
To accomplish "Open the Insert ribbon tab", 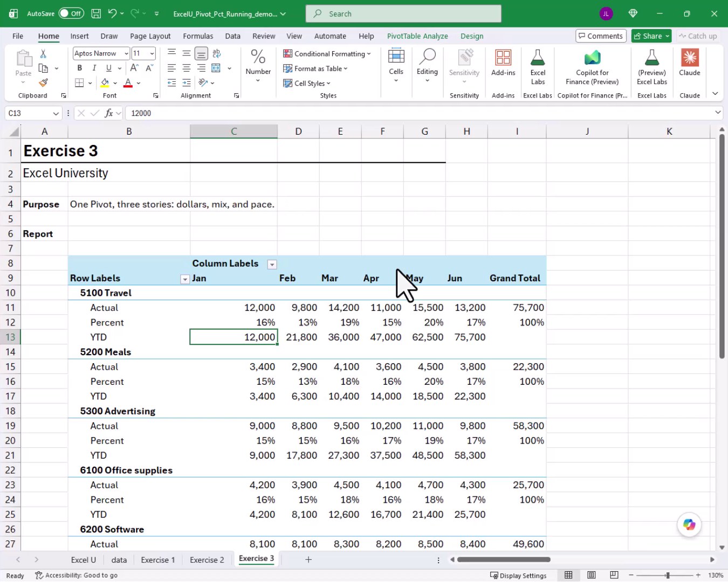I will click(79, 36).
